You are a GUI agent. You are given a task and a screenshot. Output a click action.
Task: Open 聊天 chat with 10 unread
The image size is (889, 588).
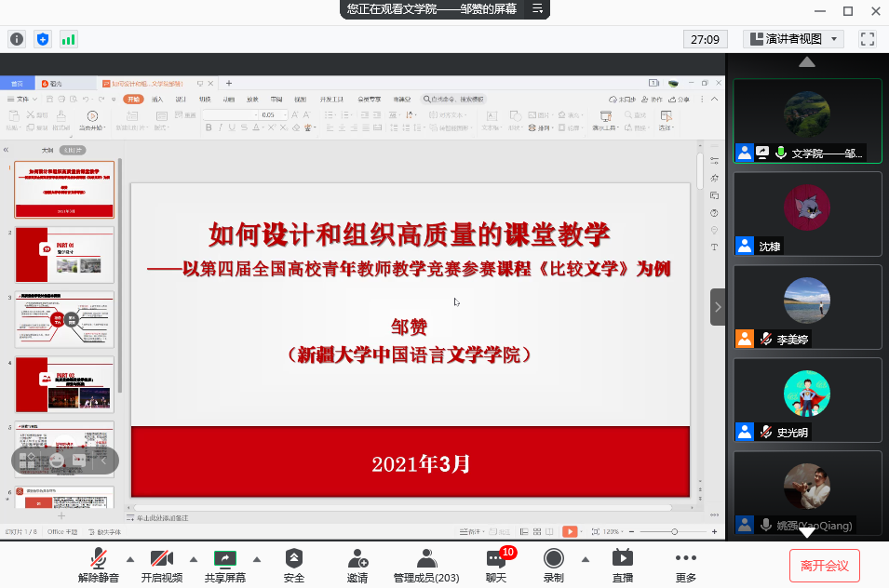(496, 564)
